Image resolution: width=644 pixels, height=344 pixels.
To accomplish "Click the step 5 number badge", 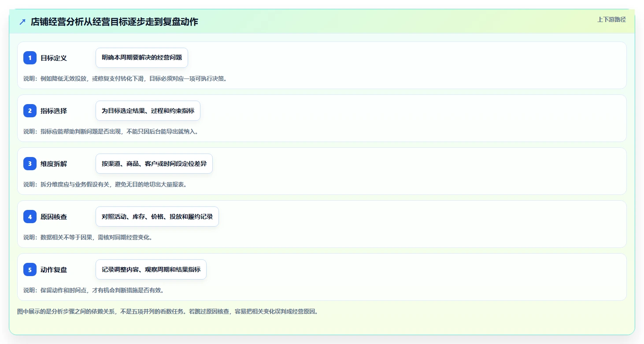I will click(x=30, y=269).
